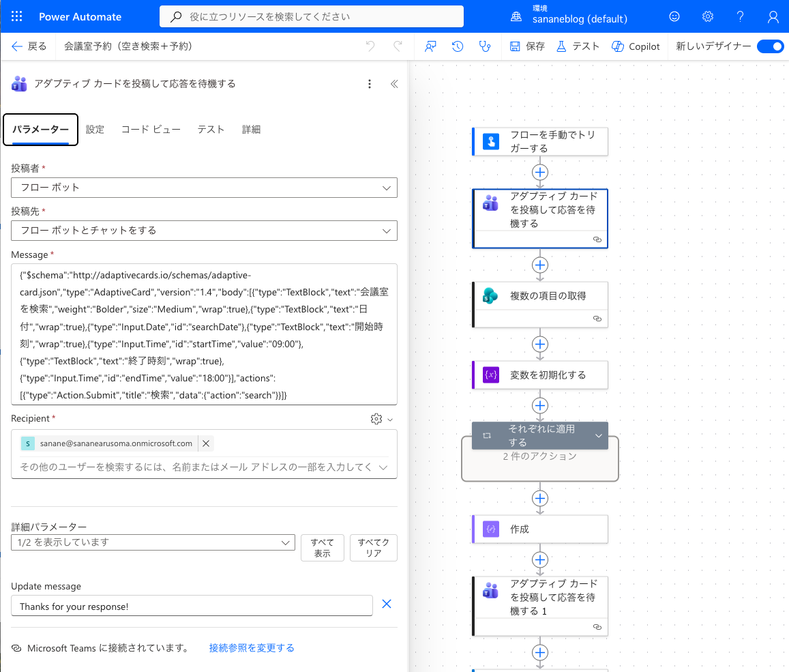The image size is (789, 672).
Task: Open the 詳細 tab
Action: 251,130
